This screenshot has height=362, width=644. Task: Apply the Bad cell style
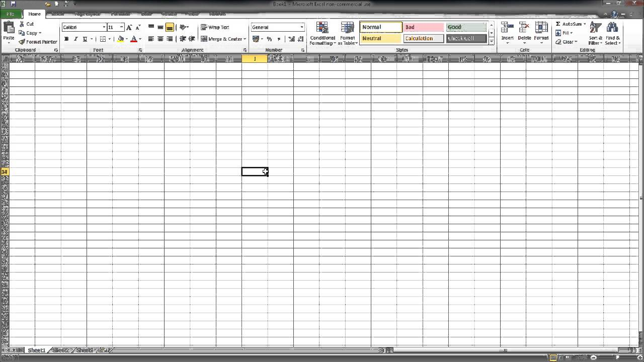coord(423,27)
